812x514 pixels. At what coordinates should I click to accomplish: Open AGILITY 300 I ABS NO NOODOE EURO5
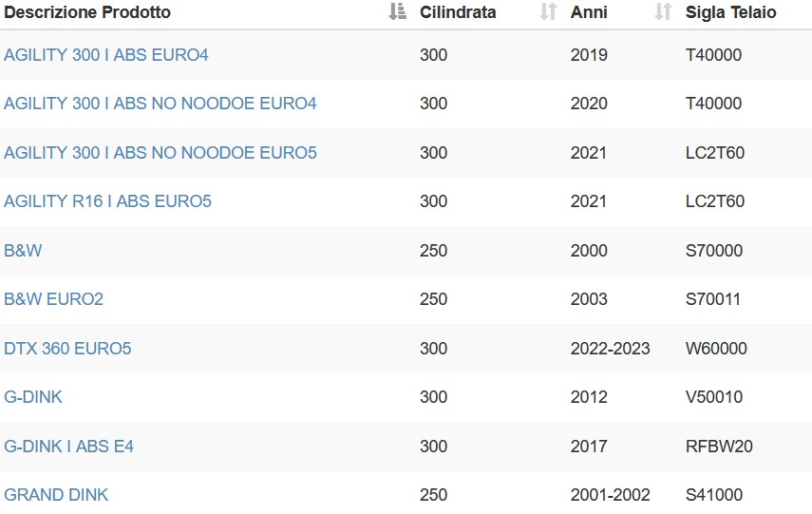coord(160,153)
